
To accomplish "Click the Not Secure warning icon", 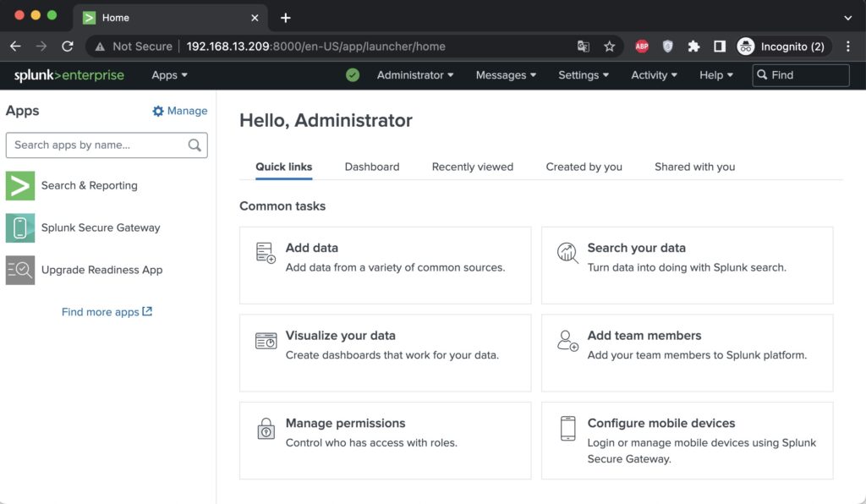I will click(100, 47).
